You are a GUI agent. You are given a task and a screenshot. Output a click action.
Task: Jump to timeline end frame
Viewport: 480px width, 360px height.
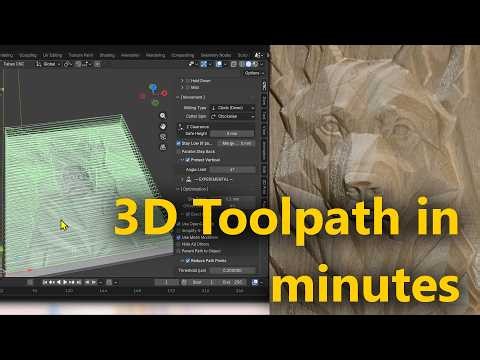click(x=79, y=282)
